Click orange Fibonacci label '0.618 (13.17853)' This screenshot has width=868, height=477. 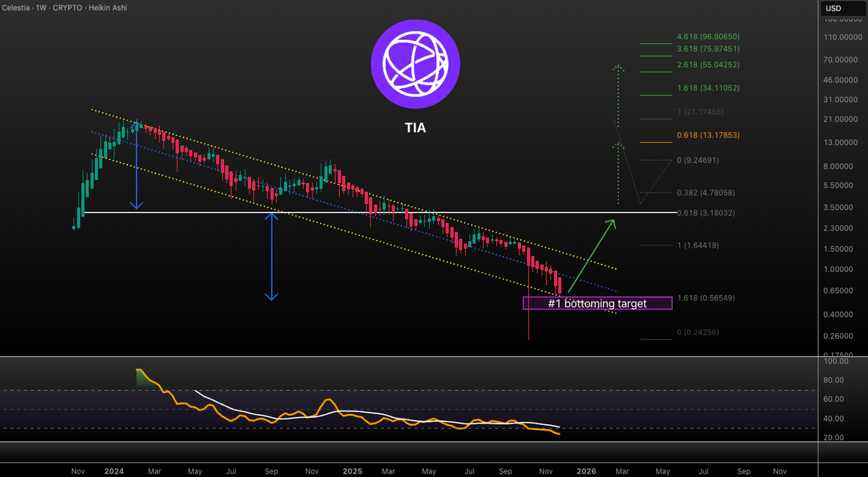708,135
